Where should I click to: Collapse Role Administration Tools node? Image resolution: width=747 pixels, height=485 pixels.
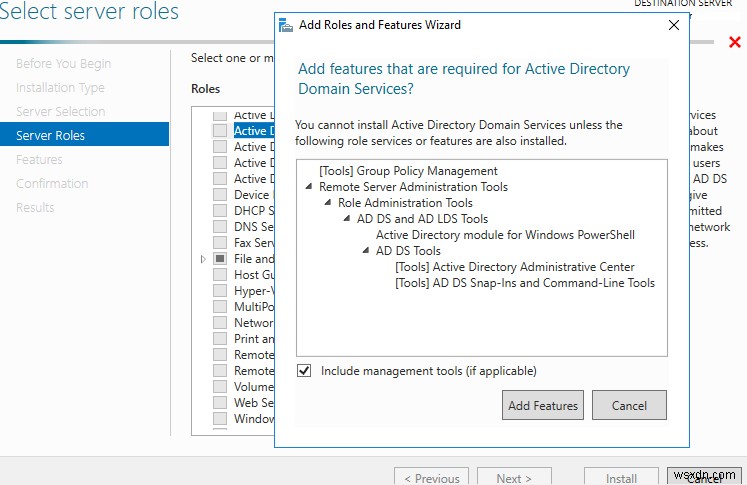pyautogui.click(x=328, y=202)
